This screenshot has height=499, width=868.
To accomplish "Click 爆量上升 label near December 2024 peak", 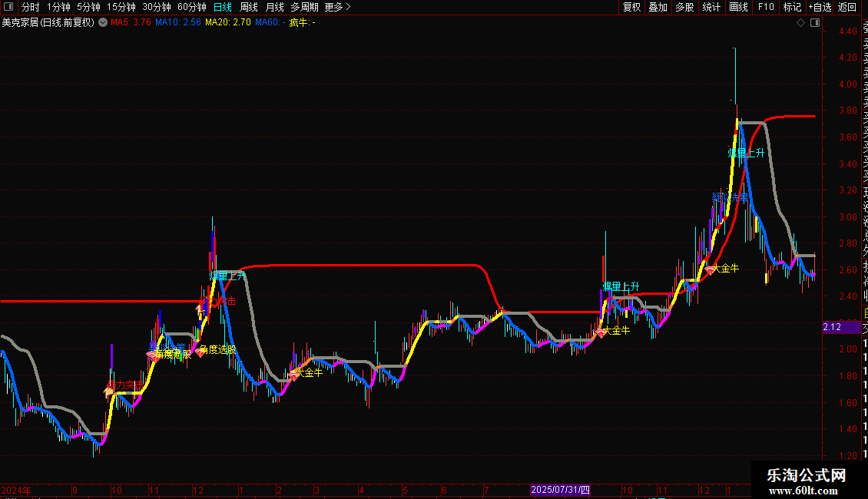I will [x=227, y=276].
